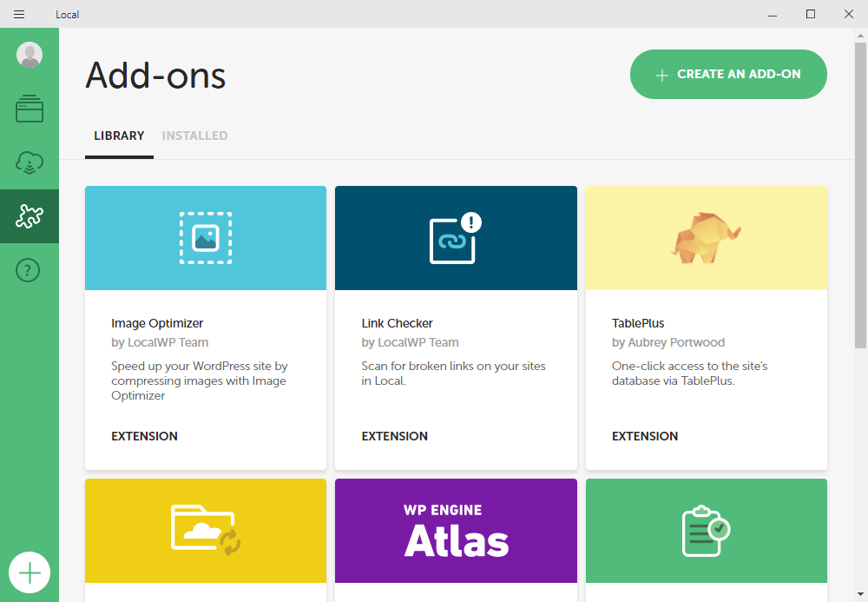Open the yellow cloud folder add-on card
The image size is (868, 602).
(206, 531)
